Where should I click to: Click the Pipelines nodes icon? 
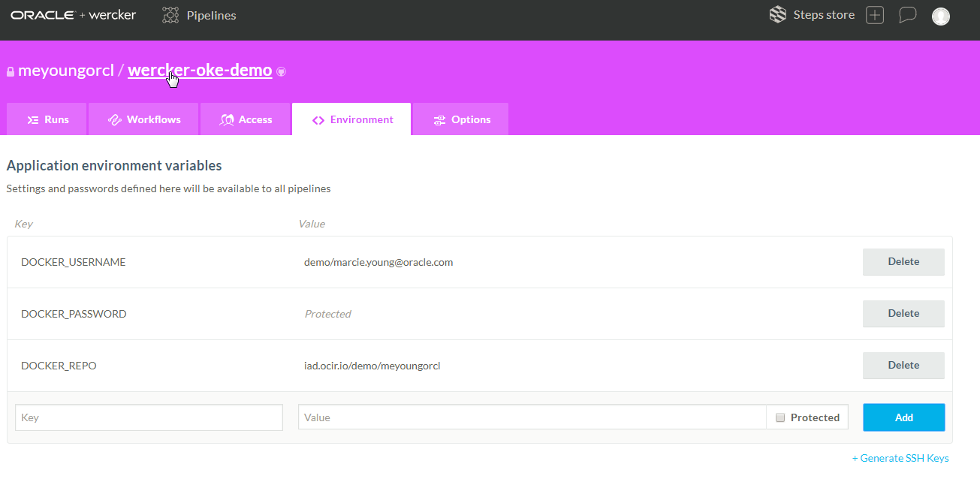(170, 15)
